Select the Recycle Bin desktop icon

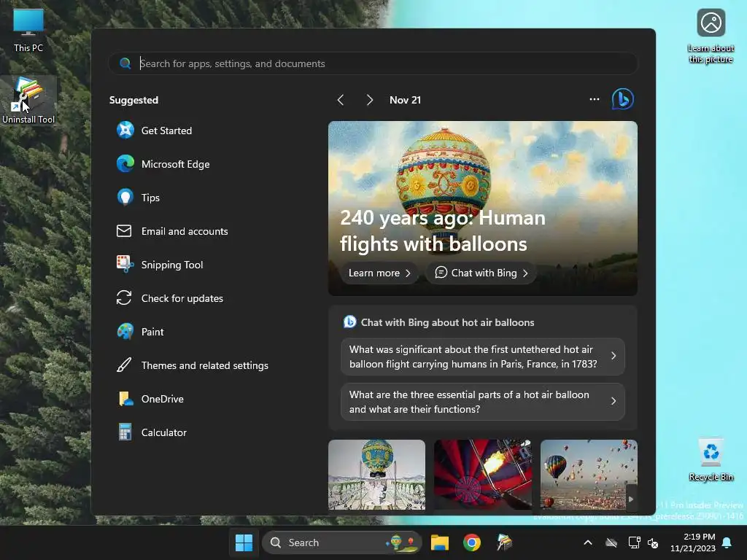click(x=711, y=460)
